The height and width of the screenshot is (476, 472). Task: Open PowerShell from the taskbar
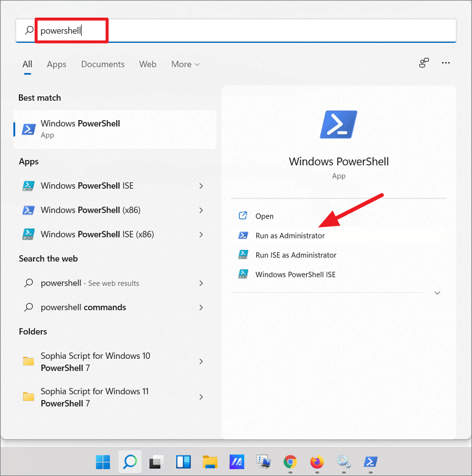(370, 462)
